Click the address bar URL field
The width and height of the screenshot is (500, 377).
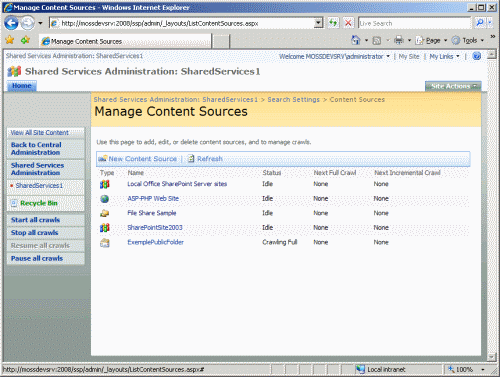coord(183,23)
